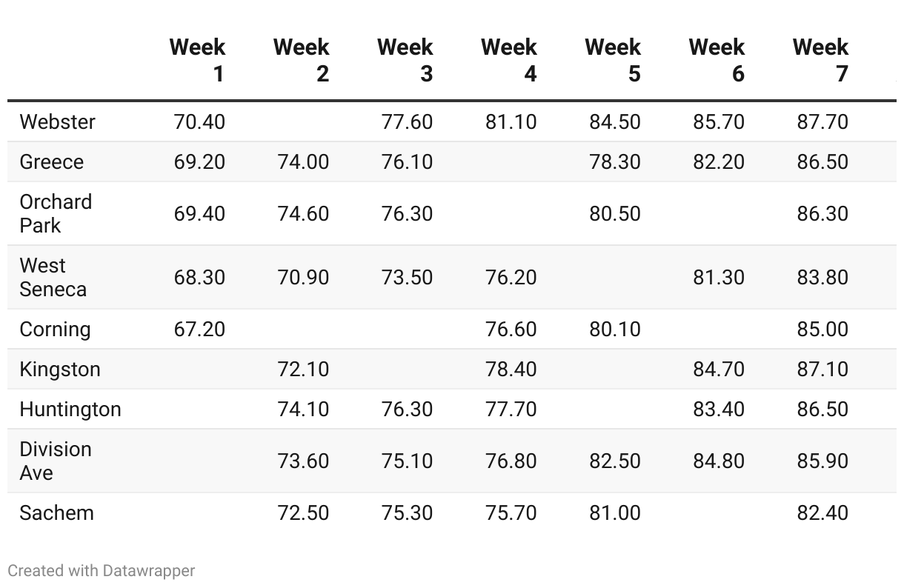Screen dimensions: 904x588
Task: Select the Webster row label
Action: 58,121
